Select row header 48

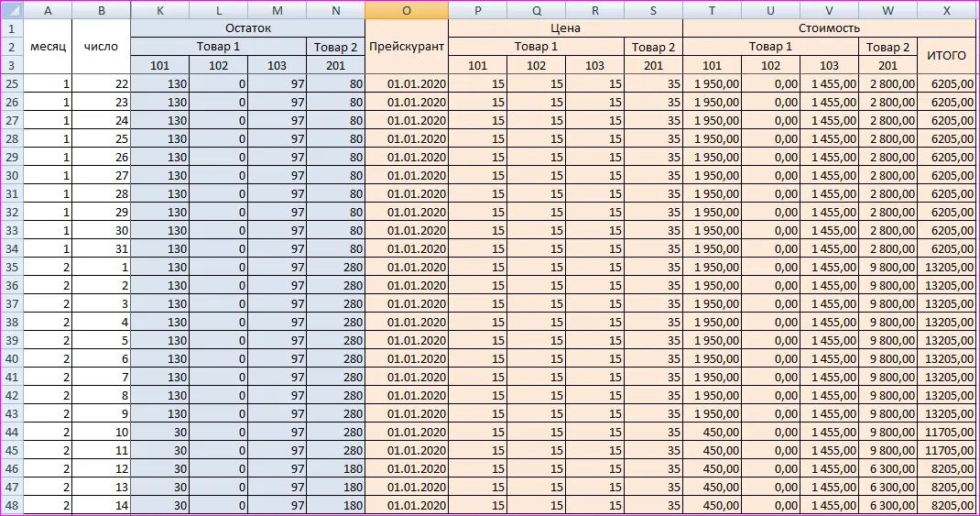click(x=12, y=505)
